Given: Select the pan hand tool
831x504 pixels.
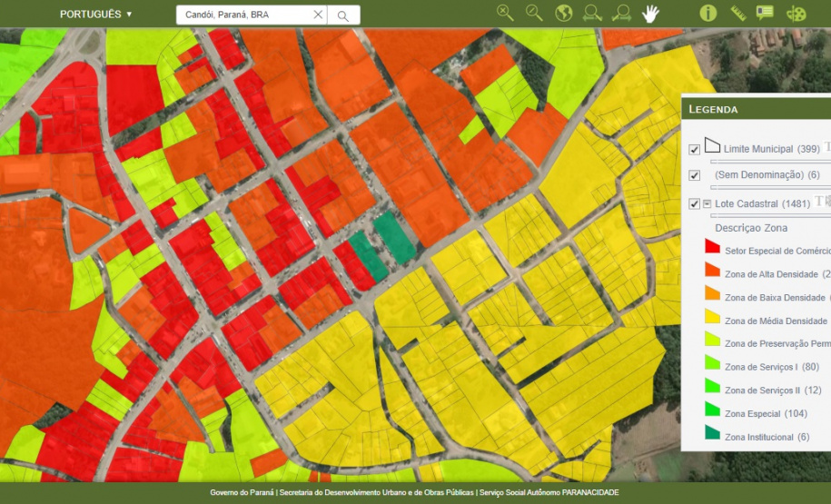Looking at the screenshot, I should coord(651,14).
